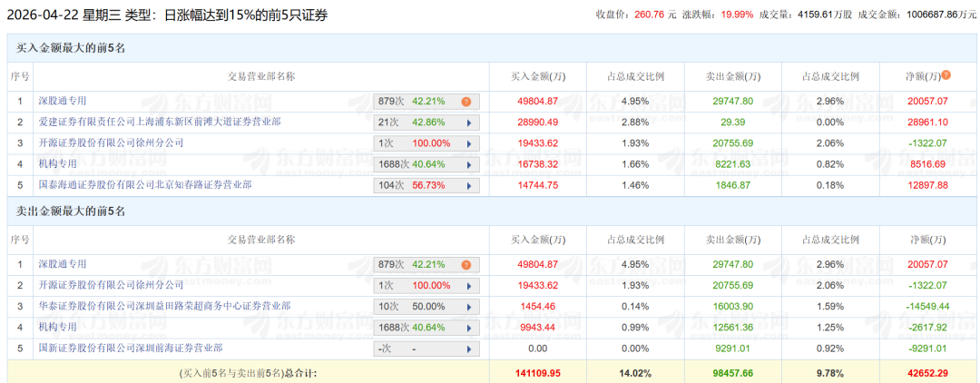Click 深股通专用 link in buy table

click(63, 101)
